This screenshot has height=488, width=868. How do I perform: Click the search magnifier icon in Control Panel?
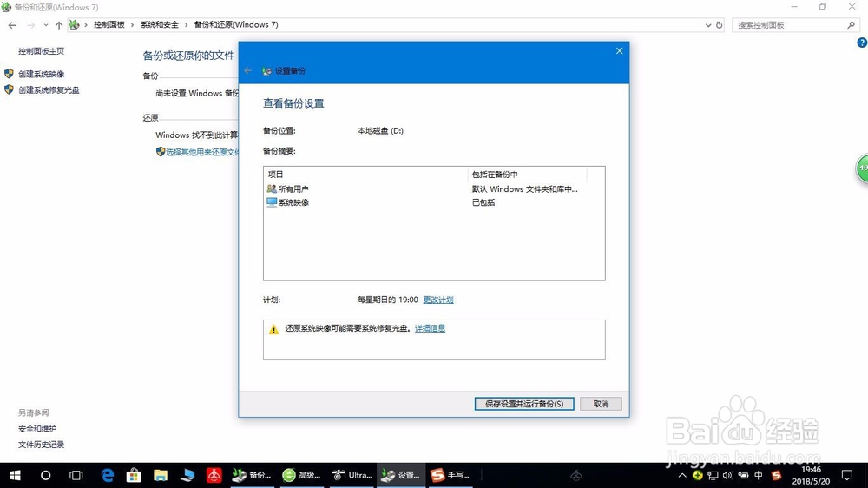852,25
